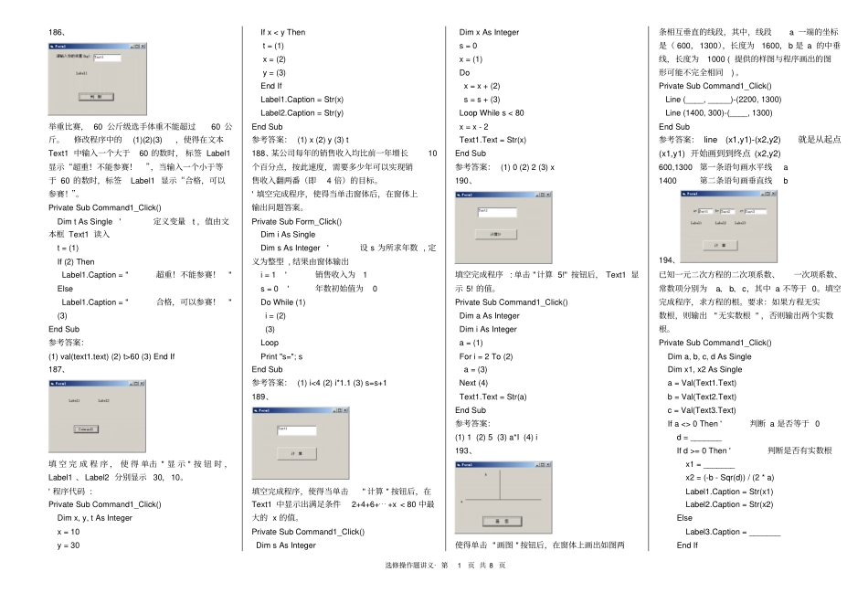Click the line "If d >= 0 Then"
Image resolution: width=868 pixels, height=614 pixels.
click(x=702, y=450)
